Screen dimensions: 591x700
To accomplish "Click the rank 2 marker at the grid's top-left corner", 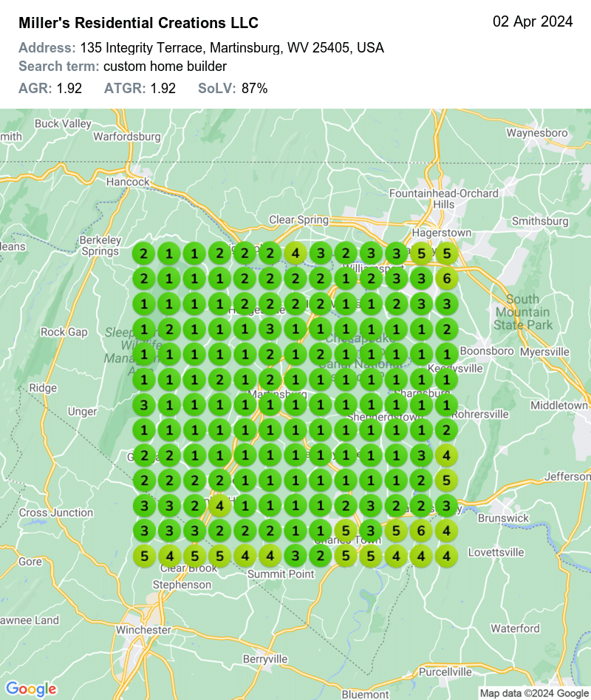I will pos(144,254).
